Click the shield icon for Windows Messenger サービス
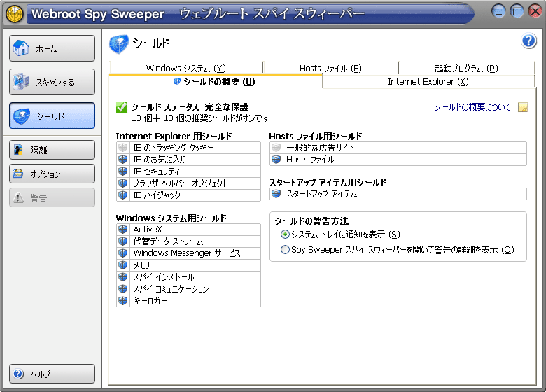This screenshot has width=546, height=392. point(122,253)
